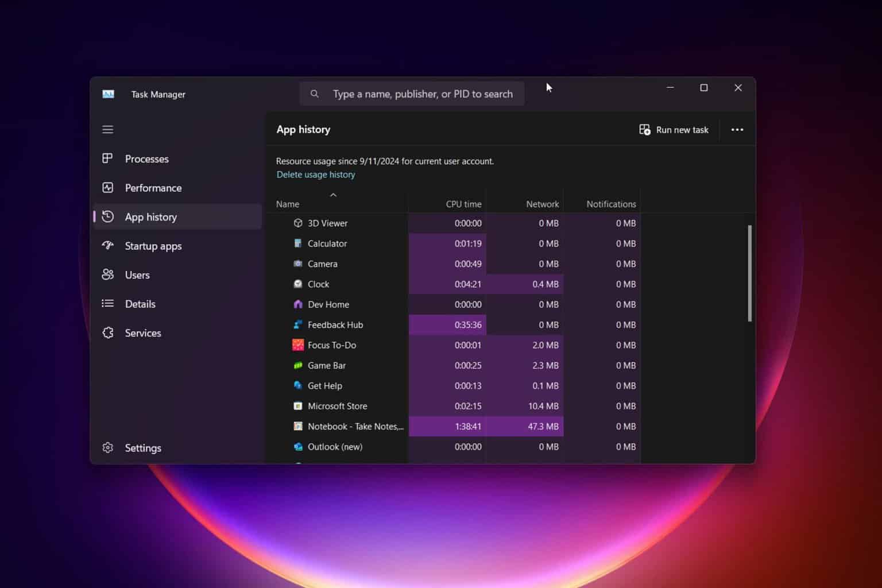Click the Focus To-Do app icon
Viewport: 882px width, 588px height.
[x=298, y=345]
